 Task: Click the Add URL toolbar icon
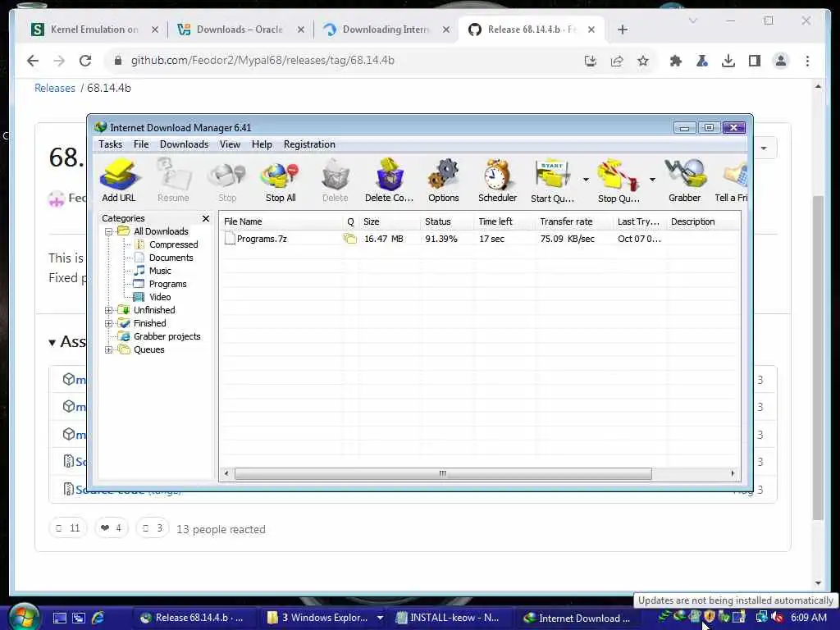(119, 180)
